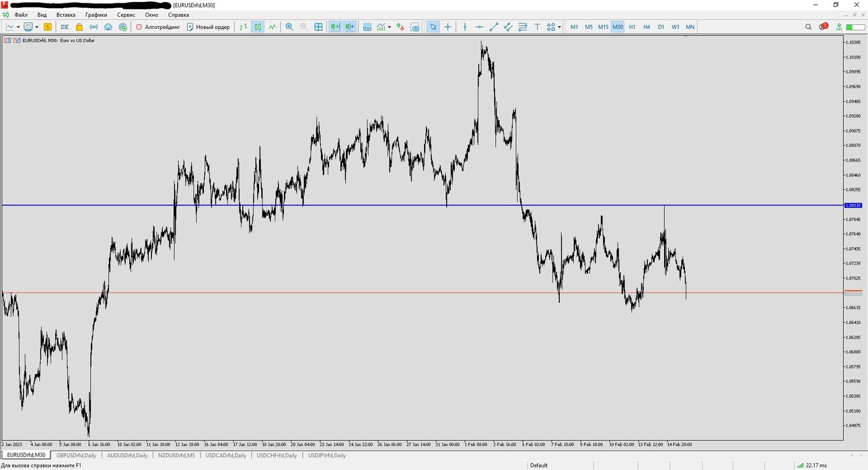Screen dimensions: 868x470
Task: Select the trendline drawing tool
Action: [x=494, y=27]
